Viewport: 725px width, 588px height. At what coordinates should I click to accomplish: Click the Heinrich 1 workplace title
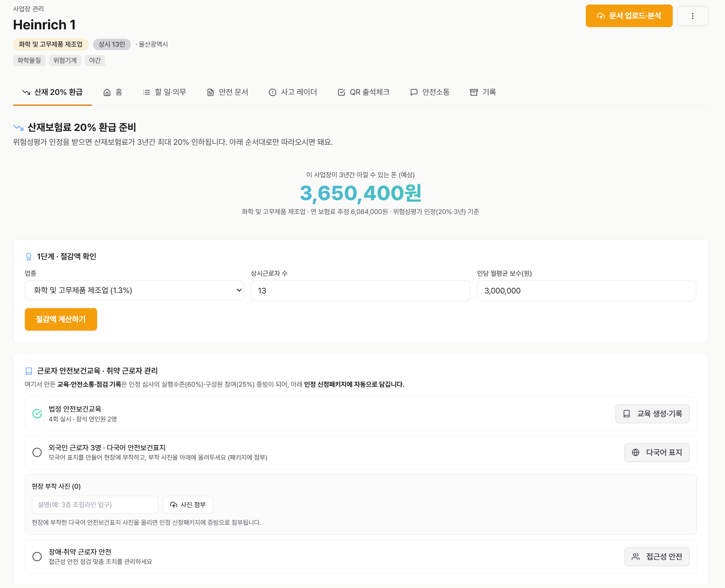[44, 25]
